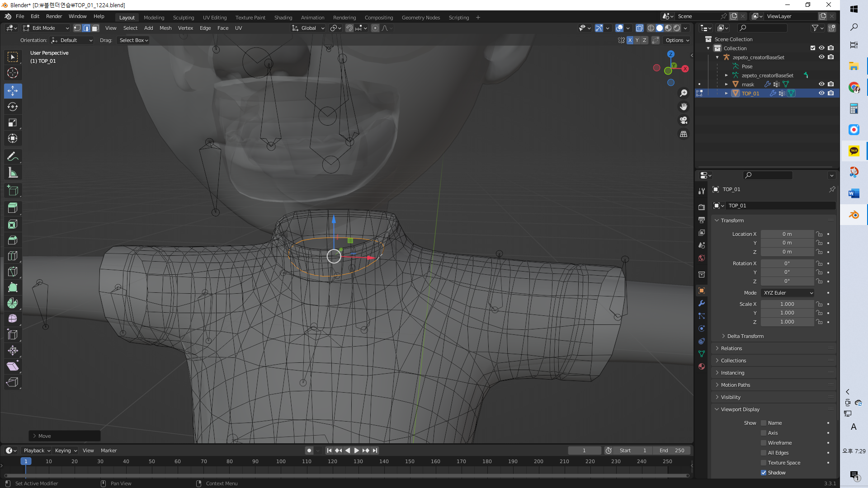Uncheck the Shadow checkbox
The height and width of the screenshot is (488, 868).
(x=764, y=473)
